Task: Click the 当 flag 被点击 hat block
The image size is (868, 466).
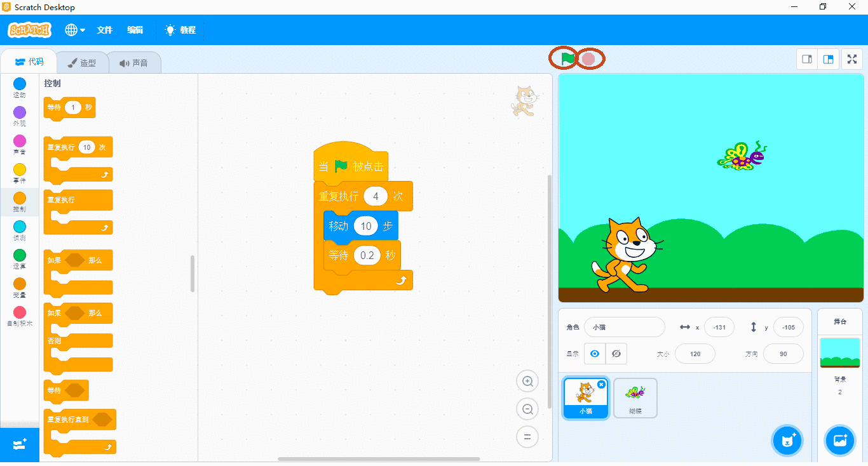Action: (x=351, y=161)
